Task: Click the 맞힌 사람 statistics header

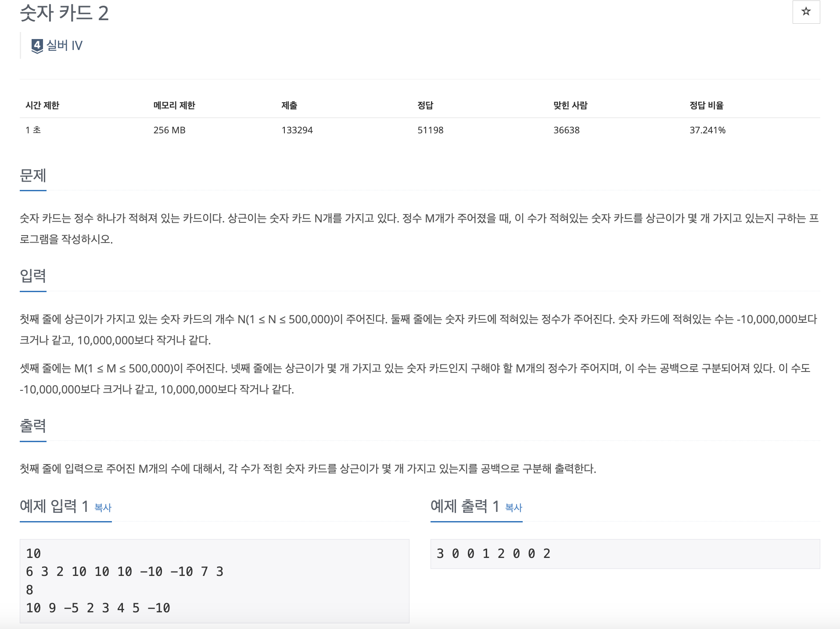Action: [569, 105]
